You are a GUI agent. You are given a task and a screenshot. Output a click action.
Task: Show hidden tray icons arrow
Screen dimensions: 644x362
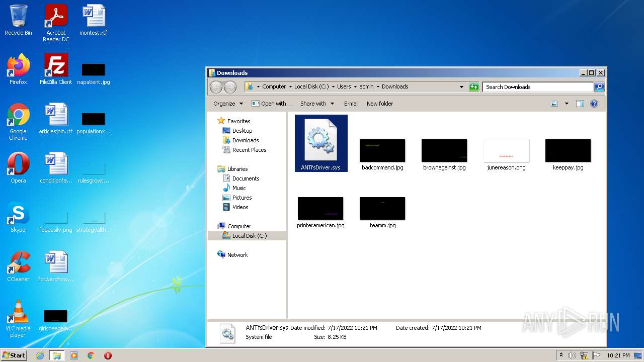coord(561,355)
